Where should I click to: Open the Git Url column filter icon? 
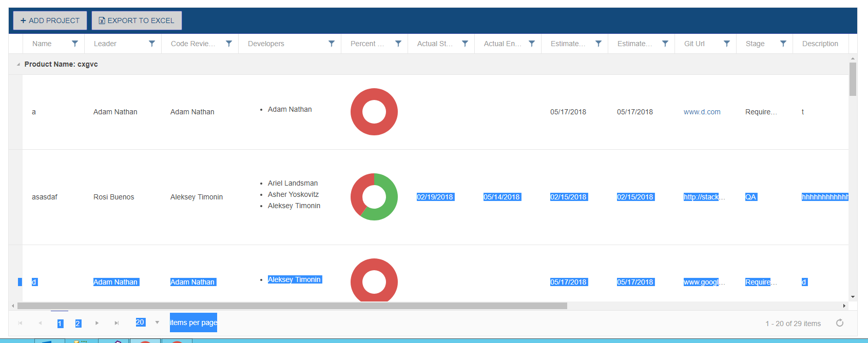click(727, 44)
